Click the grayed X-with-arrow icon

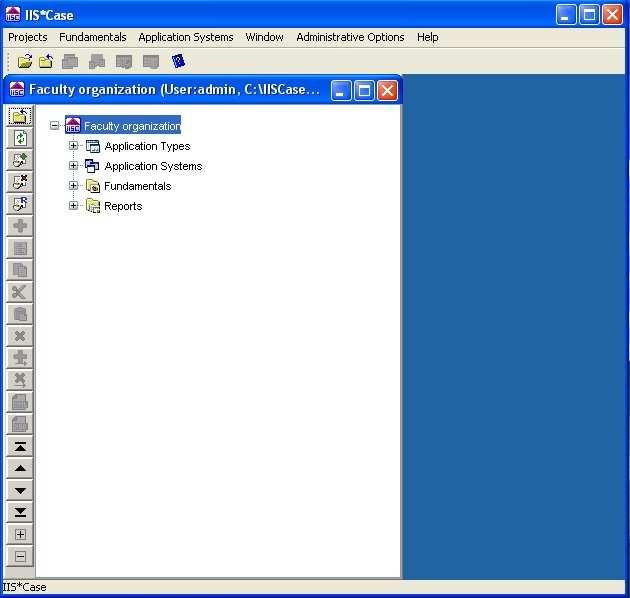tap(20, 380)
